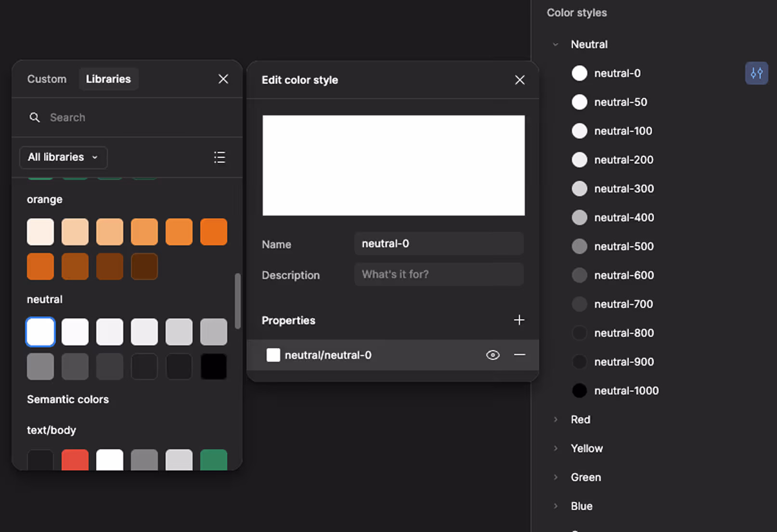Expand the Blue color styles group
This screenshot has height=532, width=777.
click(x=556, y=506)
